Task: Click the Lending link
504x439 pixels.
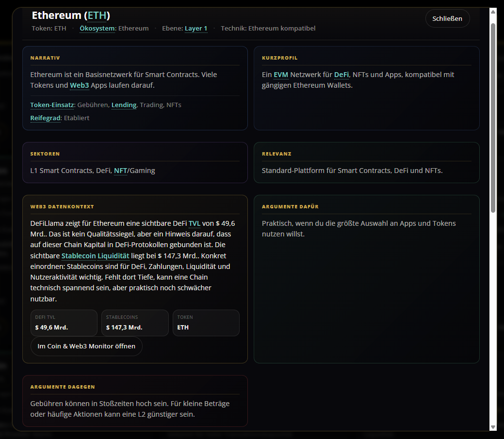Action: 124,105
